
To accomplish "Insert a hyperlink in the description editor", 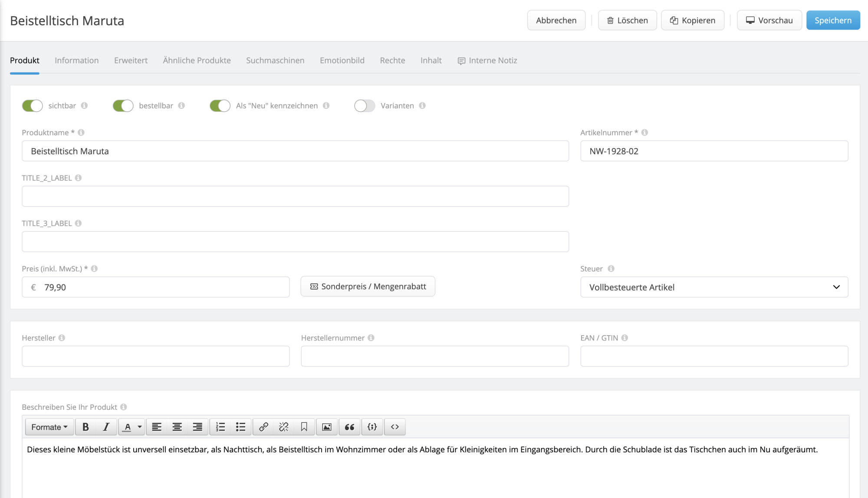I will click(263, 427).
